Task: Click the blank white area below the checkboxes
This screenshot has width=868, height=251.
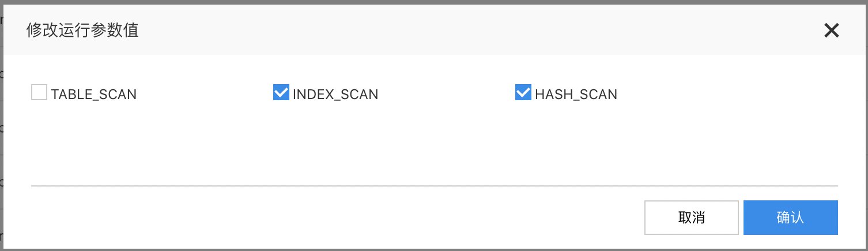Action: [x=434, y=144]
